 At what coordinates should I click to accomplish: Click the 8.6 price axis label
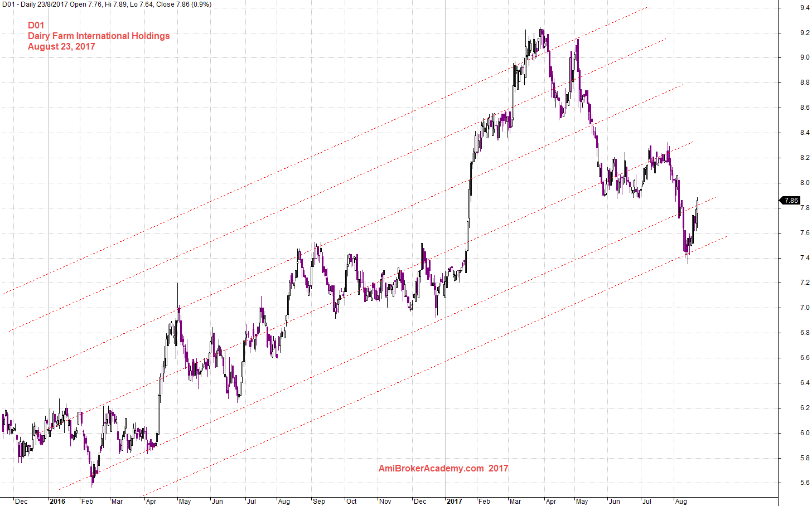pos(805,108)
